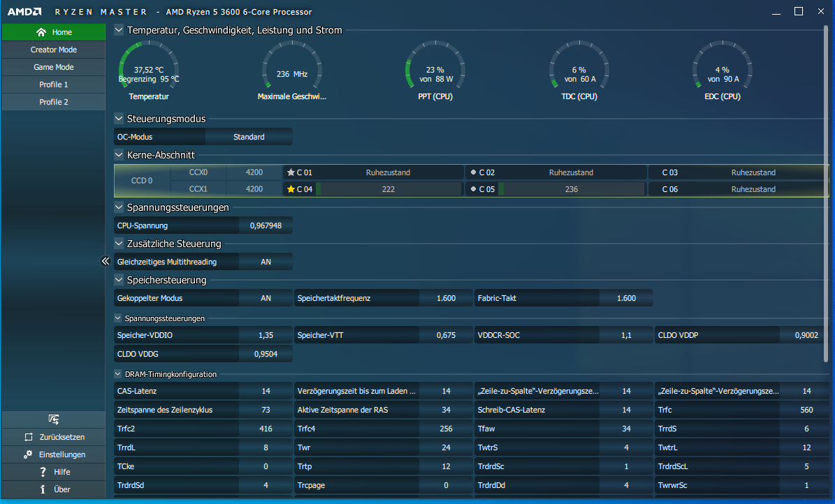This screenshot has width=835, height=504.
Task: Click Trfc2 value 416
Action: [266, 429]
